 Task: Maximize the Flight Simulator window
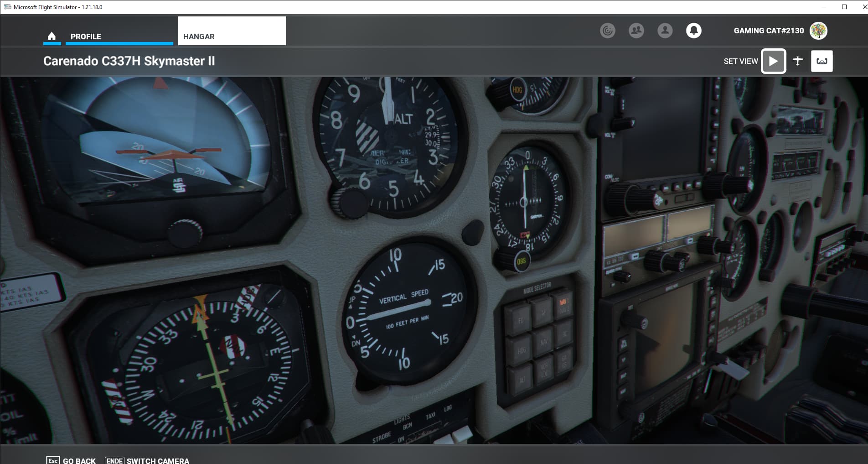(844, 7)
